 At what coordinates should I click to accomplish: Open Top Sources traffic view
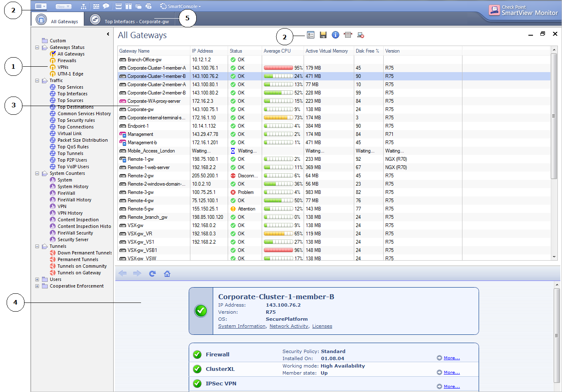[71, 100]
